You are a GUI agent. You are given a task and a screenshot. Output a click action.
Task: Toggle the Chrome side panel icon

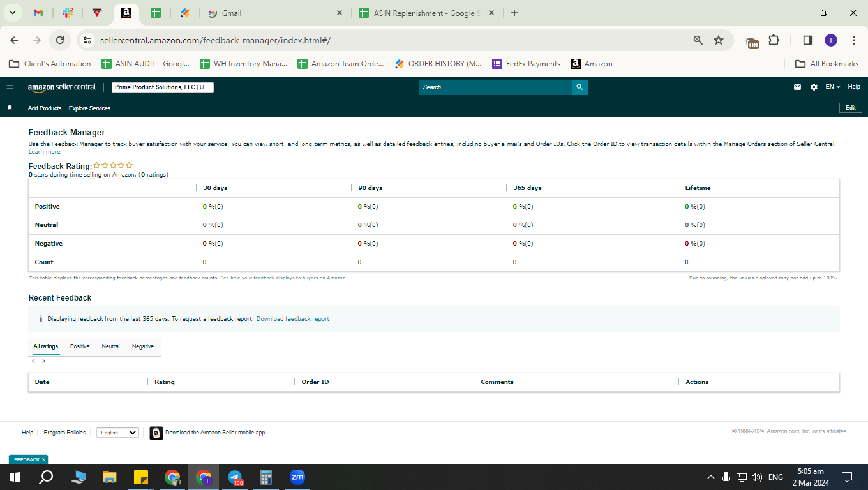[807, 40]
